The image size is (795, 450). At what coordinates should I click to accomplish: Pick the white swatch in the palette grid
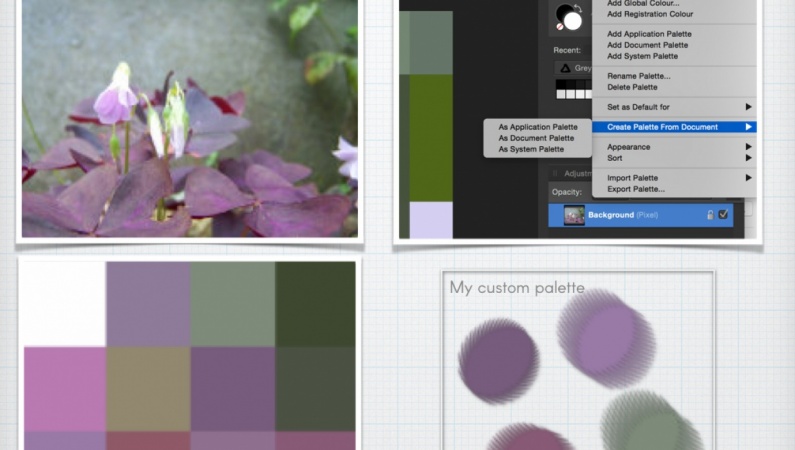click(65, 304)
